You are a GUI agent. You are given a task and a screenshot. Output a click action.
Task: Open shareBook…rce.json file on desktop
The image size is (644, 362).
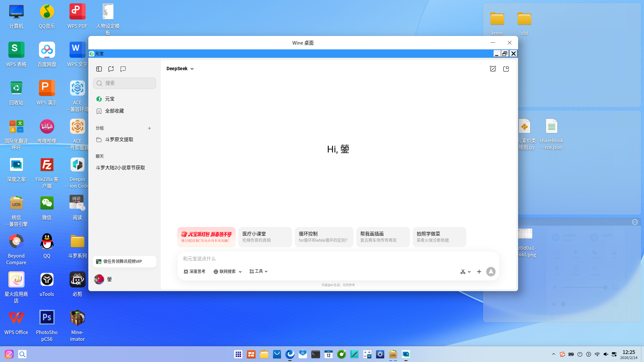point(551,134)
